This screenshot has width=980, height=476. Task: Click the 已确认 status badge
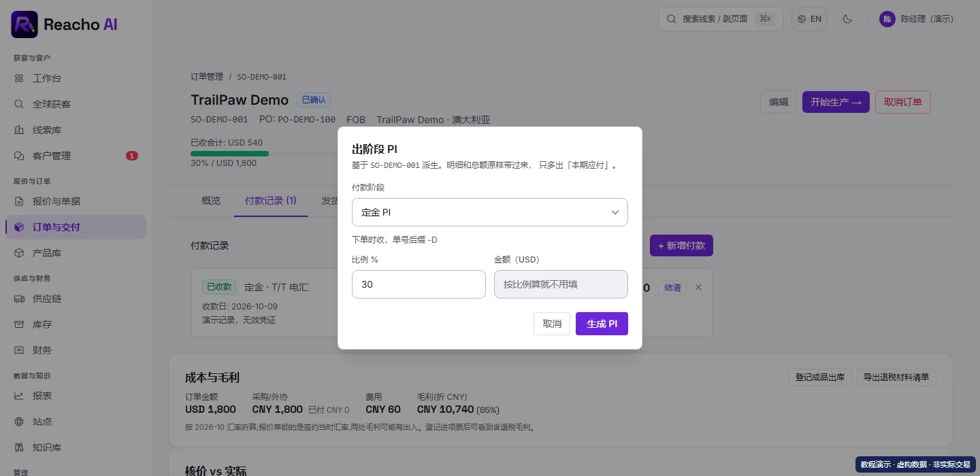coord(314,100)
